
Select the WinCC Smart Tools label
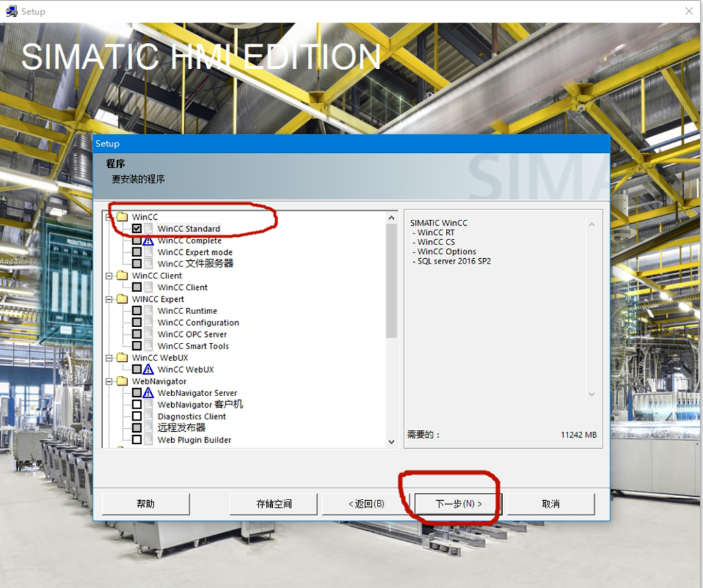click(193, 345)
